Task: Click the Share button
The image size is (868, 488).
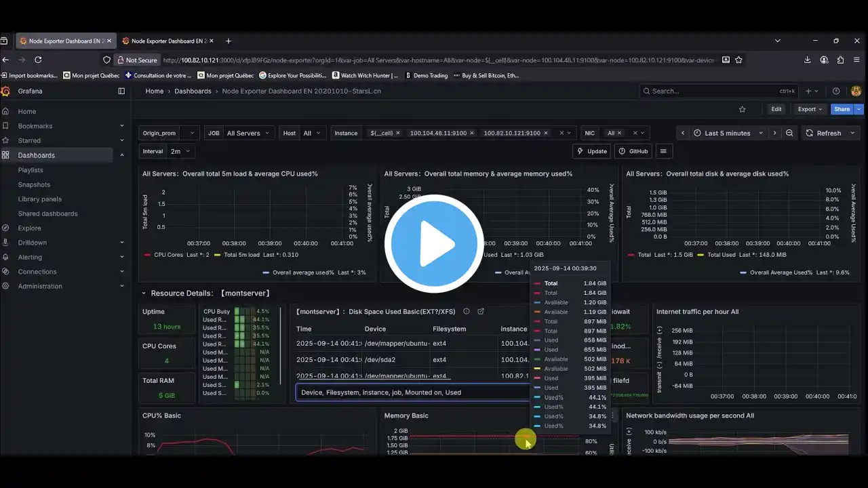Action: tap(842, 109)
